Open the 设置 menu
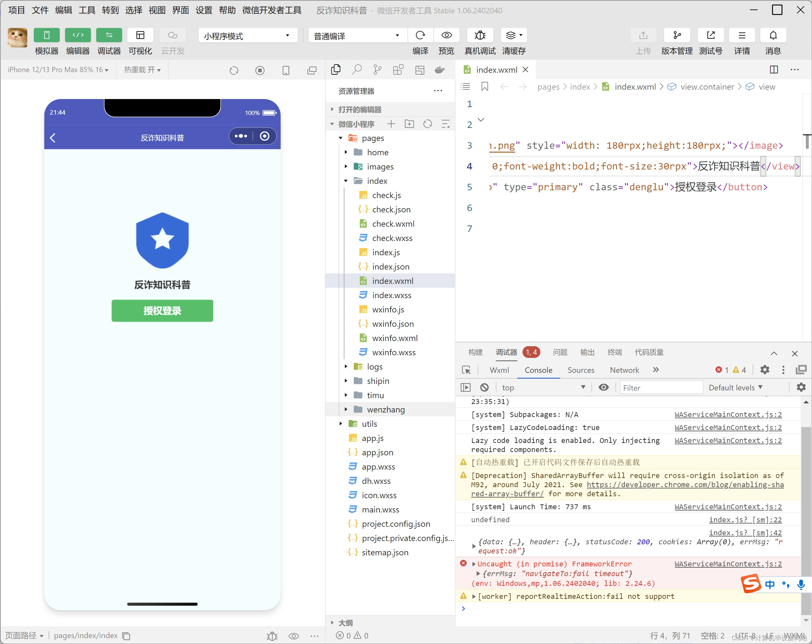This screenshot has height=644, width=812. click(x=204, y=10)
